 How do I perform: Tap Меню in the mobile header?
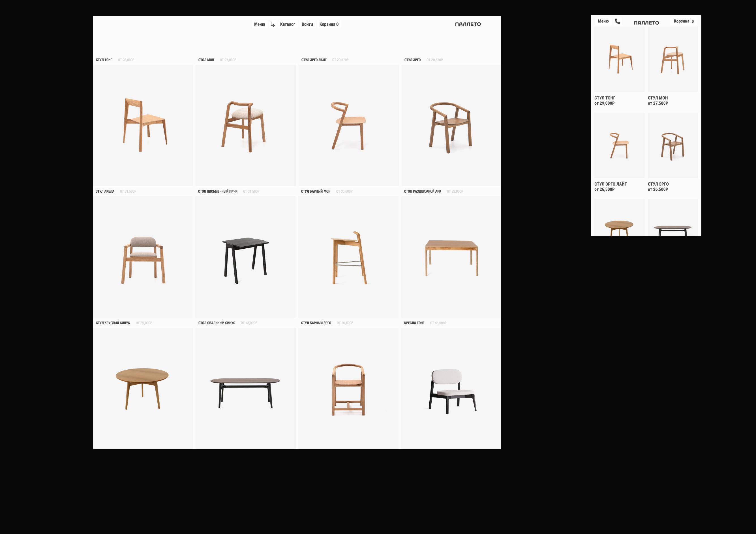[x=603, y=21]
